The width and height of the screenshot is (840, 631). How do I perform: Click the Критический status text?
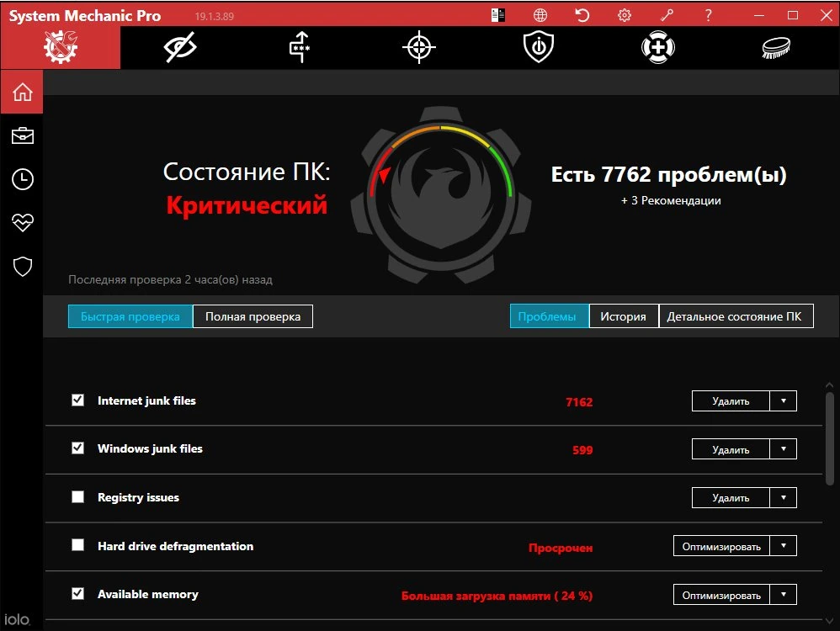point(247,204)
